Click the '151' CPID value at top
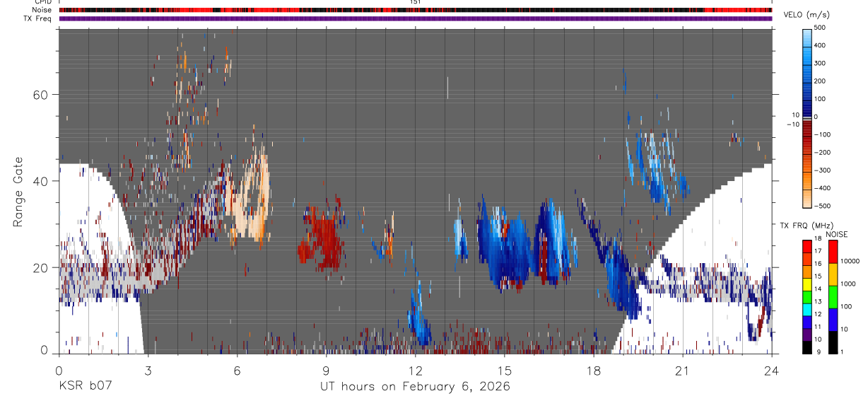This screenshot has height=401, width=868. [416, 2]
